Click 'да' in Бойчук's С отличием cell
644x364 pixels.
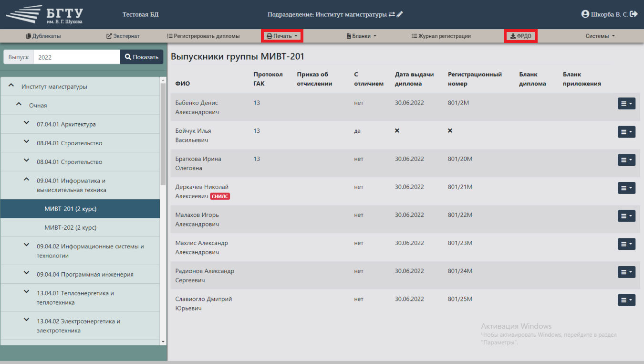click(357, 131)
